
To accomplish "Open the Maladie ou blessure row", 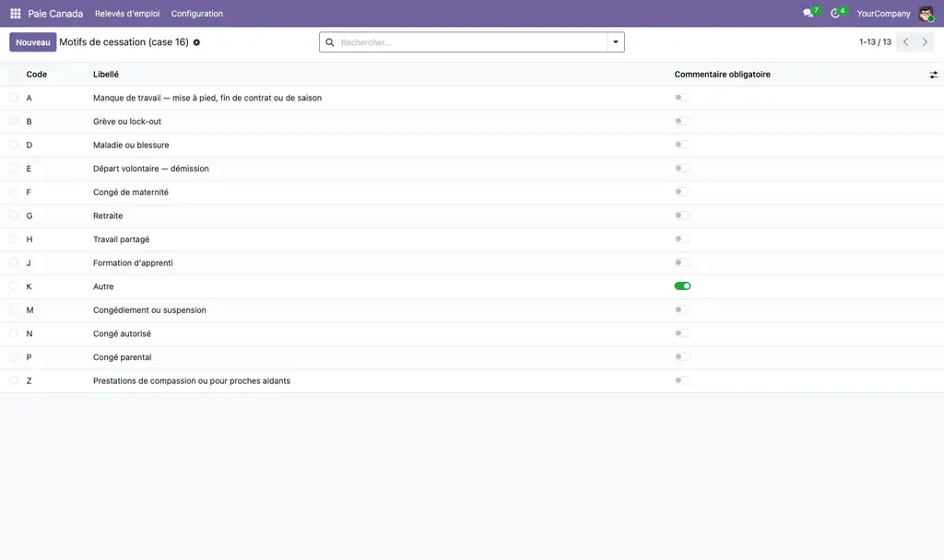I will [x=472, y=145].
